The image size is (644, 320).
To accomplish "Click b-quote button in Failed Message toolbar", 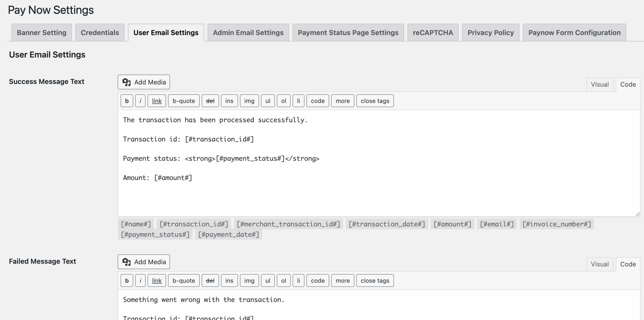I will (184, 281).
